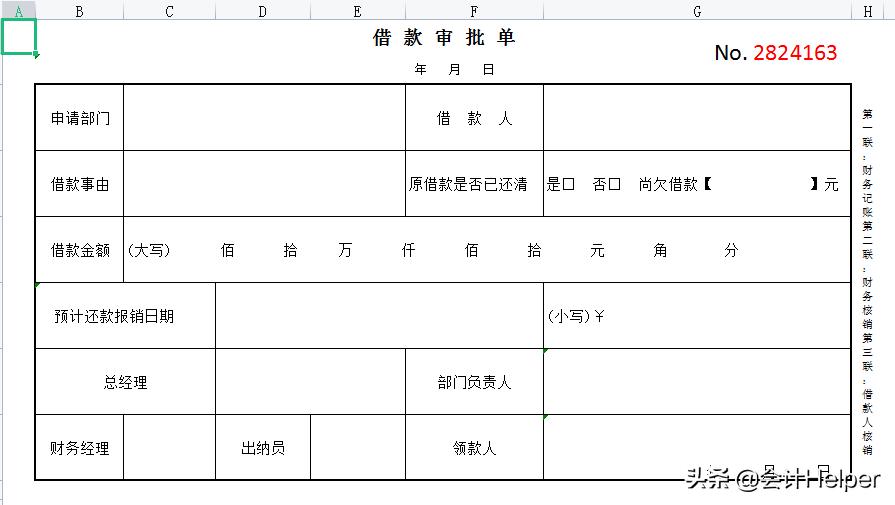This screenshot has height=505, width=895.
Task: Select column A header
Action: (19, 10)
